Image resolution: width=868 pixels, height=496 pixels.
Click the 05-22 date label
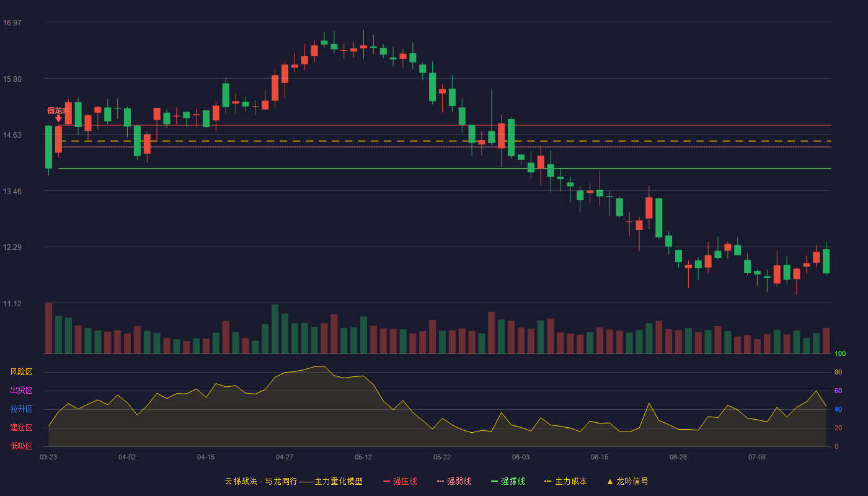coord(442,457)
